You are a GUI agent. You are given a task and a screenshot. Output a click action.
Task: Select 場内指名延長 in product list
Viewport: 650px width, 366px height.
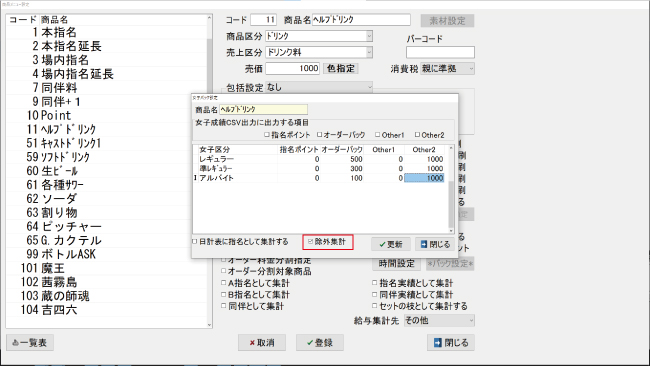tap(107, 74)
